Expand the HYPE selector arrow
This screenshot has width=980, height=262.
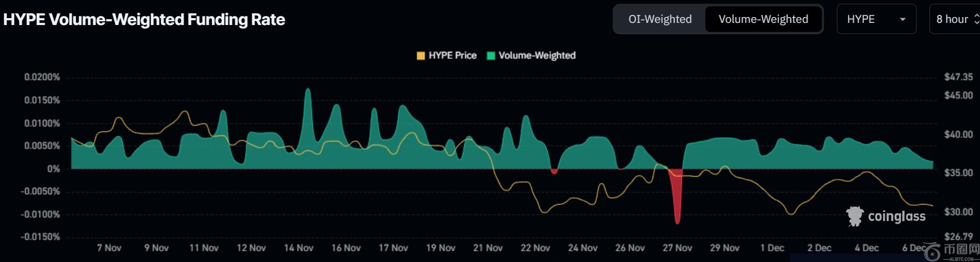[x=902, y=20]
